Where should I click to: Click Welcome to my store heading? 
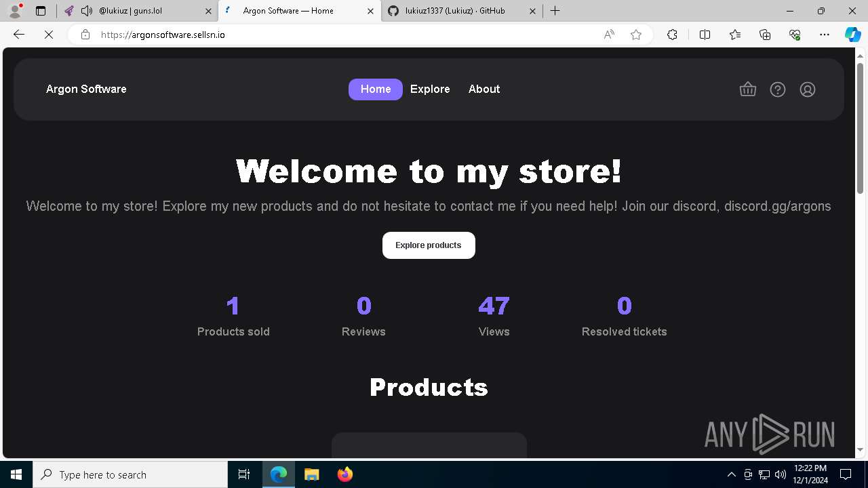[429, 171]
